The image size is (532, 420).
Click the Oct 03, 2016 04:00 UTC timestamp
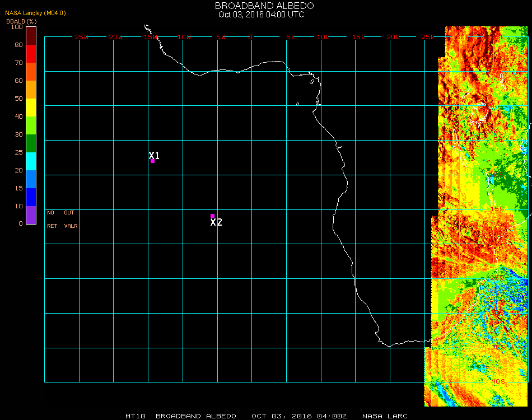[261, 15]
